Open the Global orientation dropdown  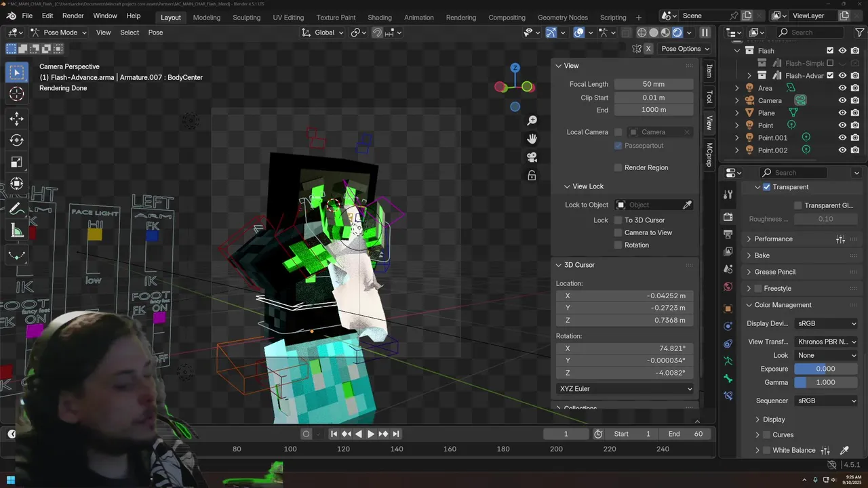point(322,33)
